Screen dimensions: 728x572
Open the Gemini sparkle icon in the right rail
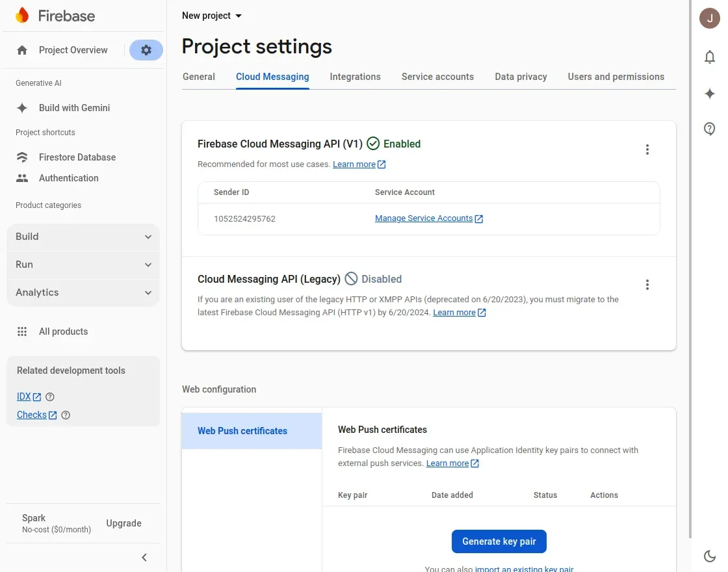pyautogui.click(x=709, y=94)
